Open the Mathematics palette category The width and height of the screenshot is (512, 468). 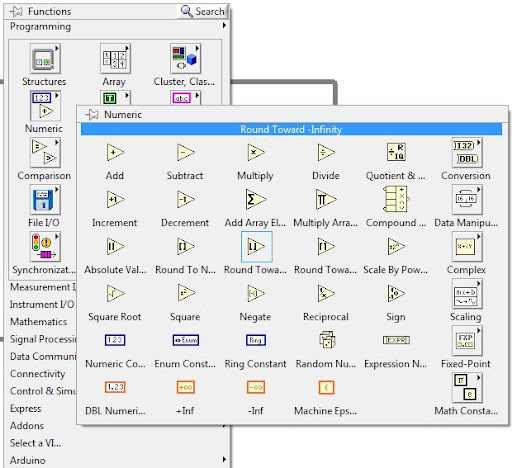(39, 322)
